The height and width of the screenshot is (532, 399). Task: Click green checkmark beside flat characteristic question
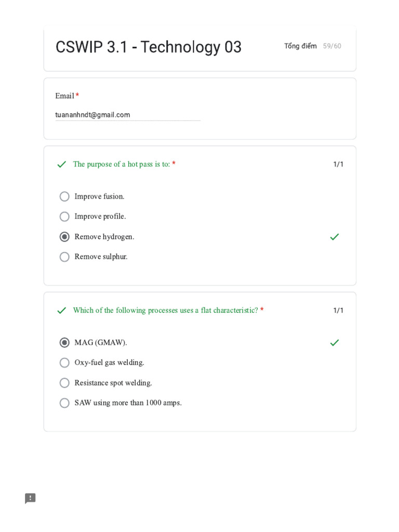[61, 311]
